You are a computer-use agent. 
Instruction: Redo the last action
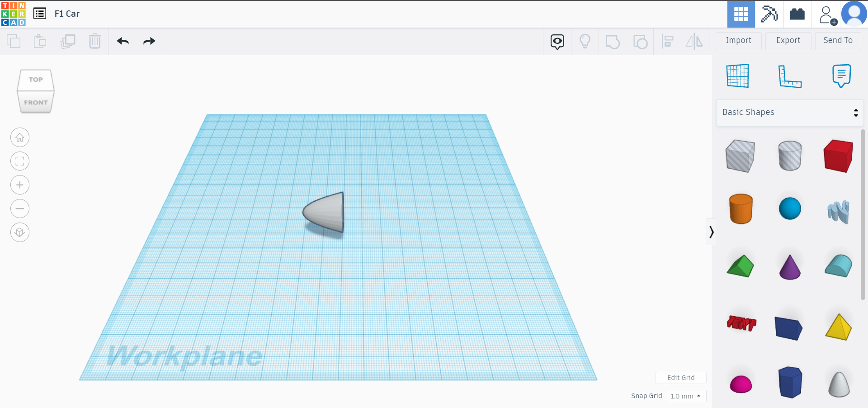click(149, 41)
